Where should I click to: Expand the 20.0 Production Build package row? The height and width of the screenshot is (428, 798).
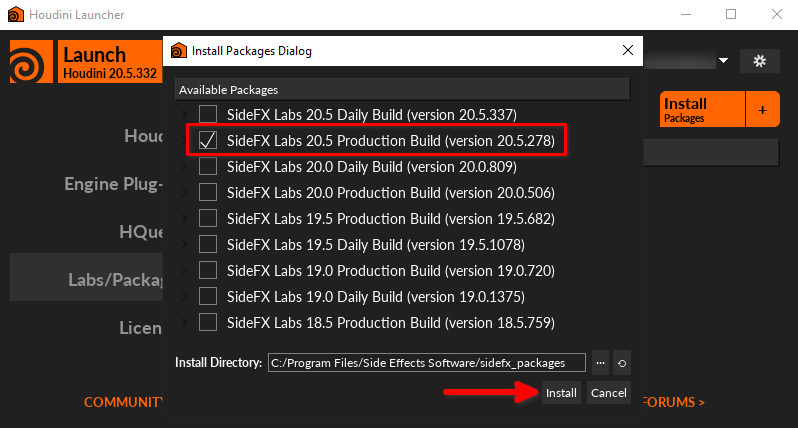184,192
